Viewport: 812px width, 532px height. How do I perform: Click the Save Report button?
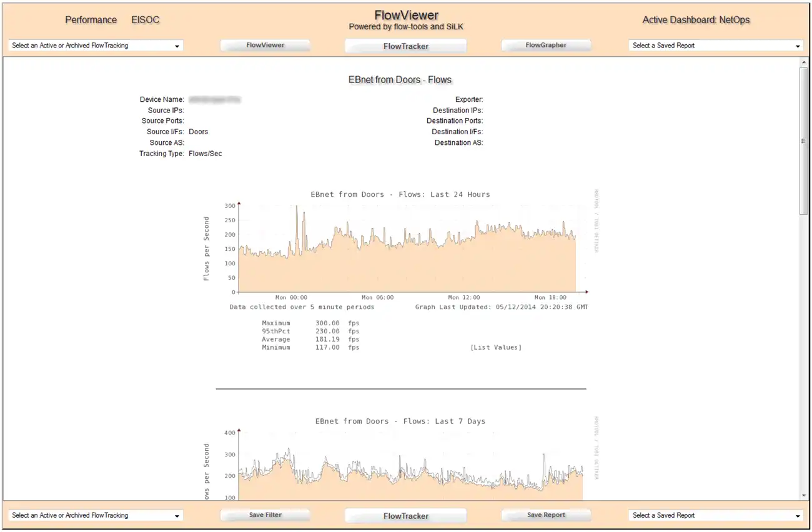pos(546,515)
